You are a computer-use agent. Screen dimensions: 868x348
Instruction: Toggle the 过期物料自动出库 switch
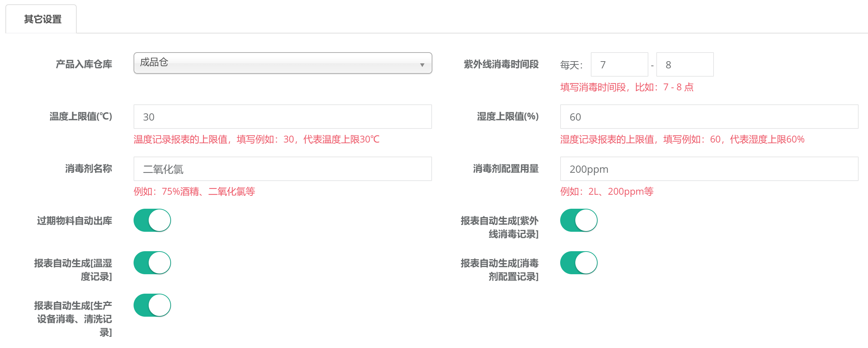point(152,220)
